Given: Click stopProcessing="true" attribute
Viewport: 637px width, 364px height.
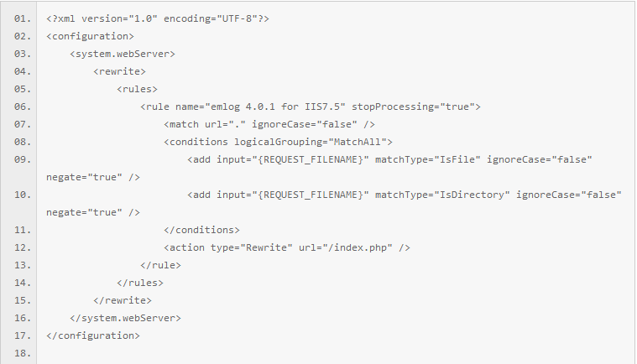Looking at the screenshot, I should pos(413,107).
